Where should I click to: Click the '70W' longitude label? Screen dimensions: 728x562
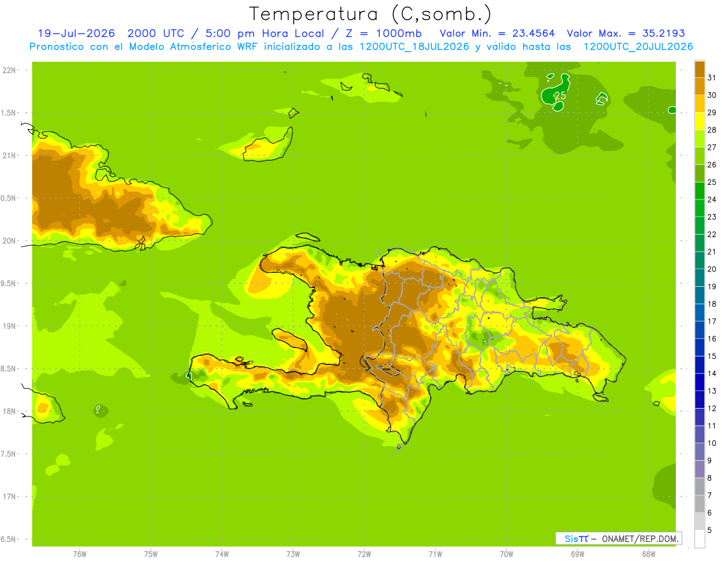506,554
